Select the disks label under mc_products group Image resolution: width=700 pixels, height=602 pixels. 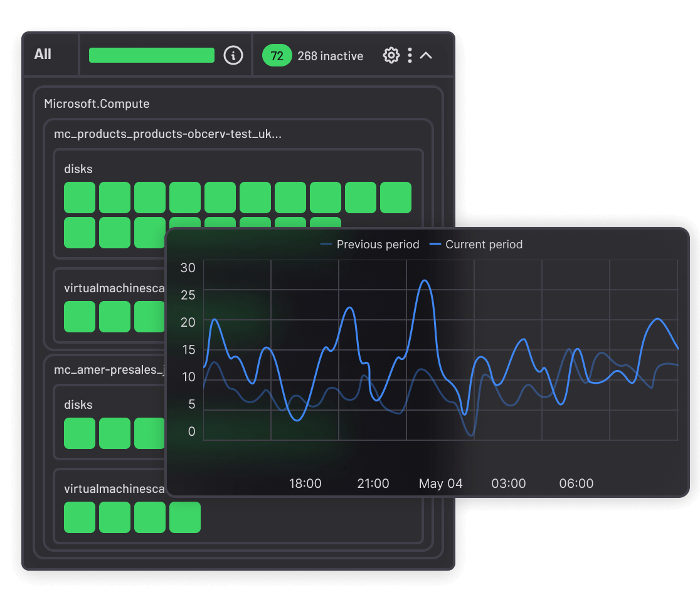pos(78,169)
